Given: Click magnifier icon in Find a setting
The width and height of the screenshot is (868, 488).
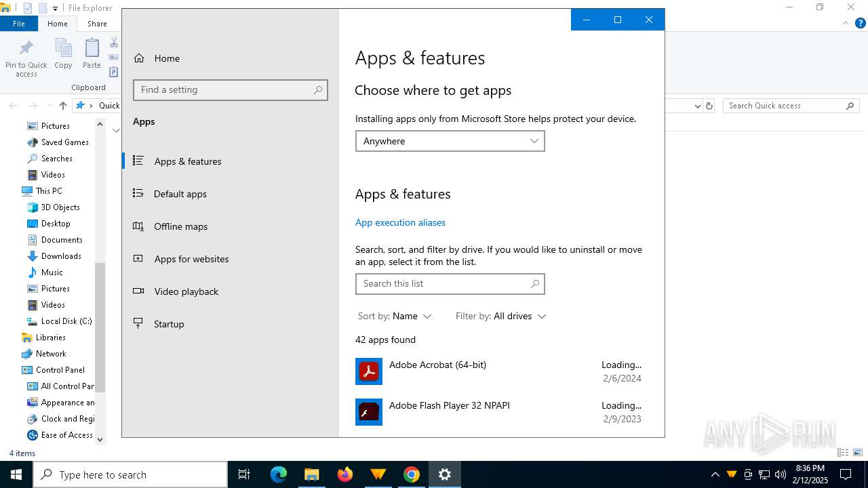Looking at the screenshot, I should [318, 89].
